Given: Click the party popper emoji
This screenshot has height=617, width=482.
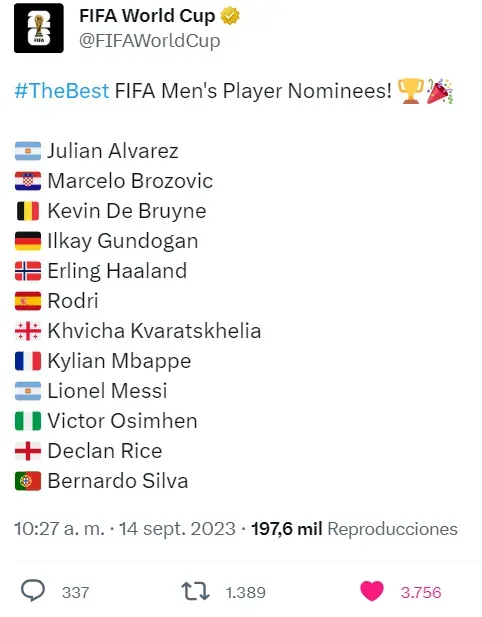Looking at the screenshot, I should [440, 91].
